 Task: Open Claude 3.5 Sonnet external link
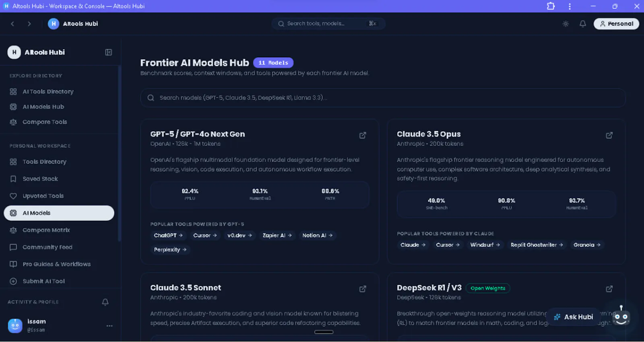(x=363, y=289)
